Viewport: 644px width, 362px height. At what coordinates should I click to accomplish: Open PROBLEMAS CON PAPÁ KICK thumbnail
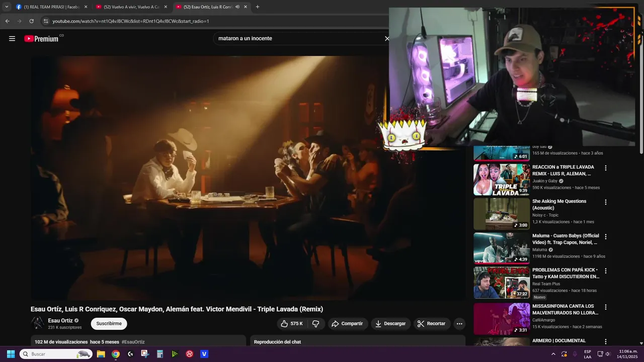coord(502,282)
